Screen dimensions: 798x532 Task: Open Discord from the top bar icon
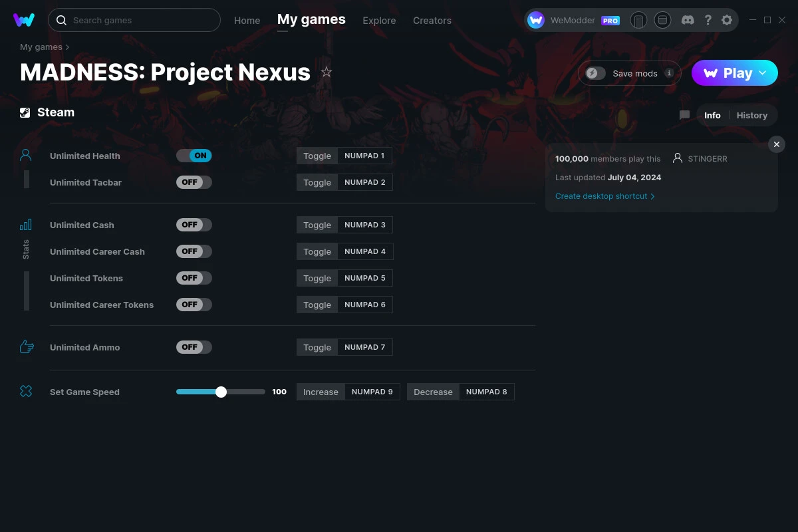pos(688,20)
